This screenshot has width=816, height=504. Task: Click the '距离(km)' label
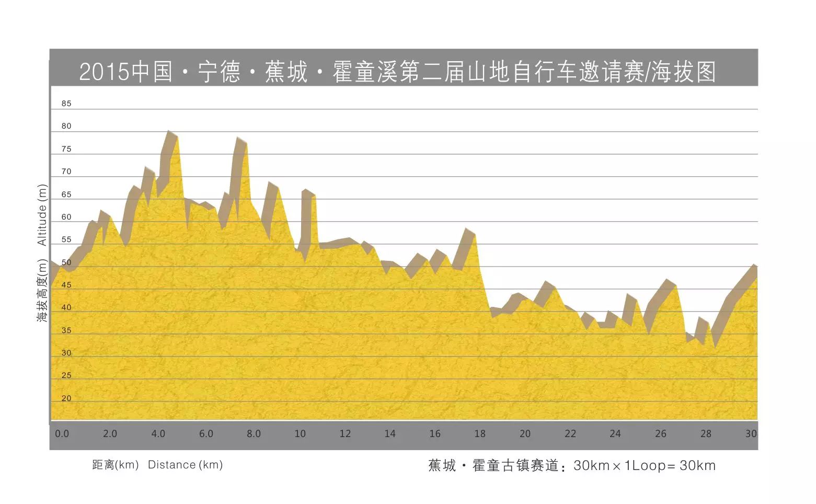pos(115,465)
